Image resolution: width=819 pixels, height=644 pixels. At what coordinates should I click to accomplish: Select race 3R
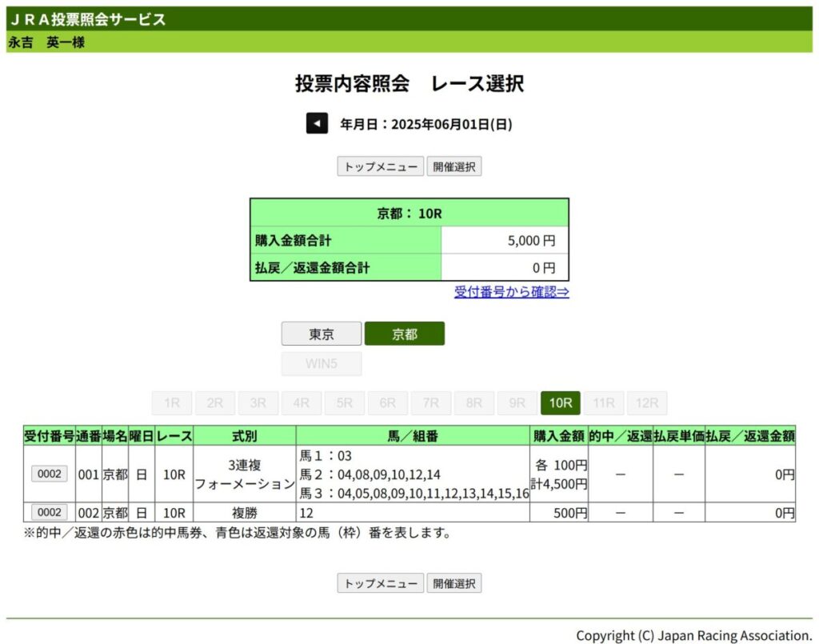[258, 403]
